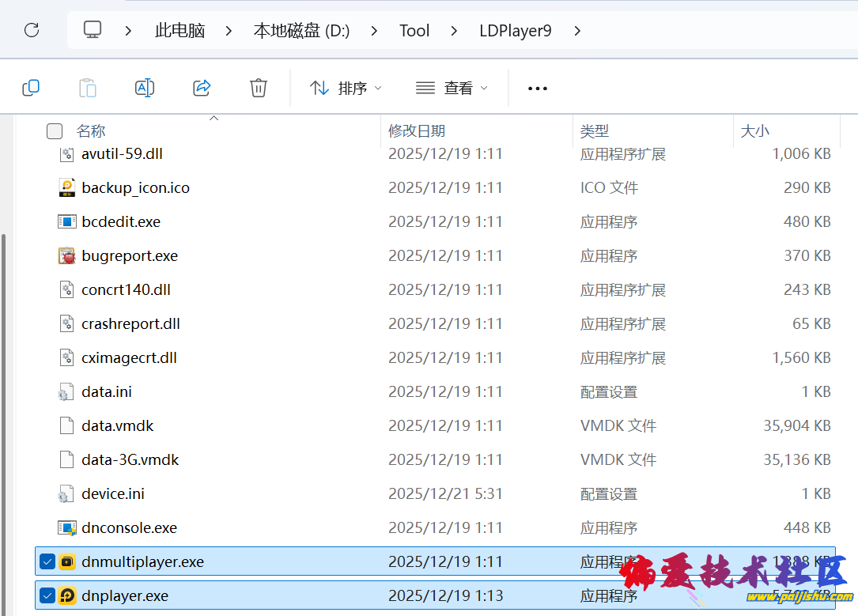Viewport: 858px width, 616px height.
Task: Click the bugreport.exe file icon
Action: pos(66,255)
